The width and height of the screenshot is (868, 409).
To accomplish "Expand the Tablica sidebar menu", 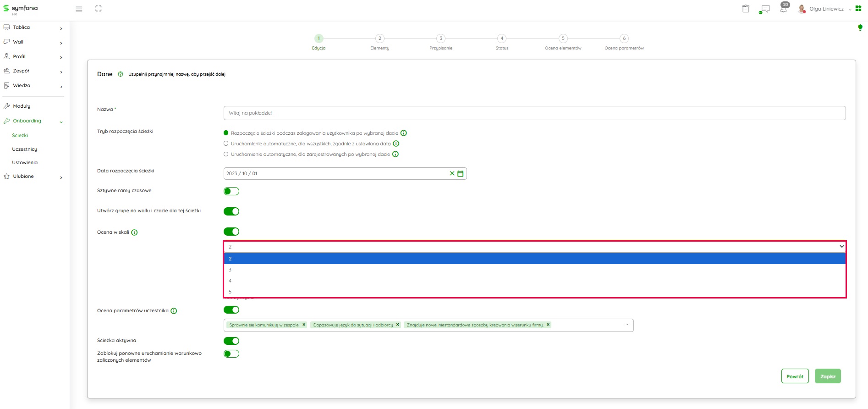I will pyautogui.click(x=32, y=28).
